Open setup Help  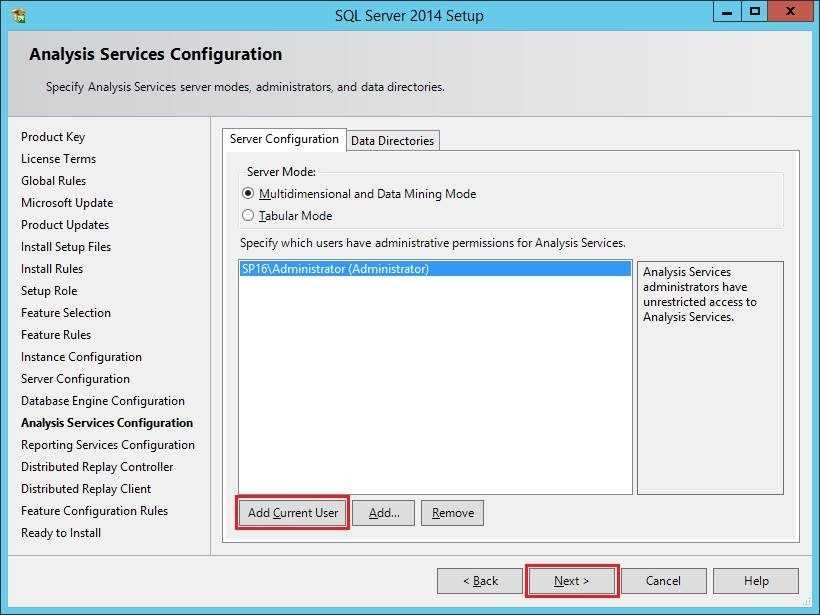(756, 581)
